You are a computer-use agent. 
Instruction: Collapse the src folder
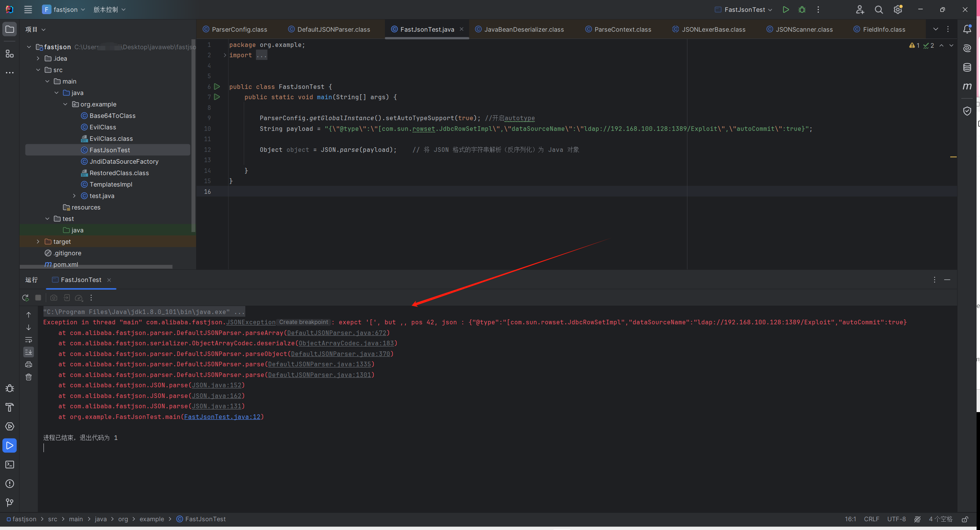click(x=38, y=70)
